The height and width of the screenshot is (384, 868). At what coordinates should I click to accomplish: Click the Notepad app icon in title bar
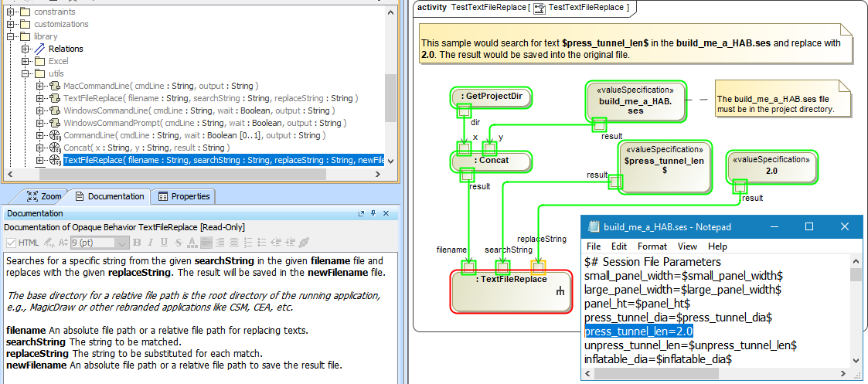coord(594,227)
